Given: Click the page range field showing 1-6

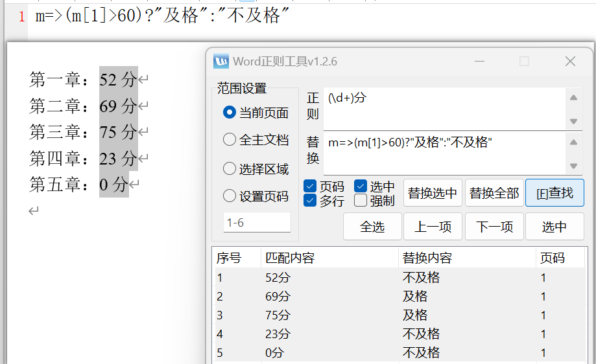Looking at the screenshot, I should click(257, 222).
